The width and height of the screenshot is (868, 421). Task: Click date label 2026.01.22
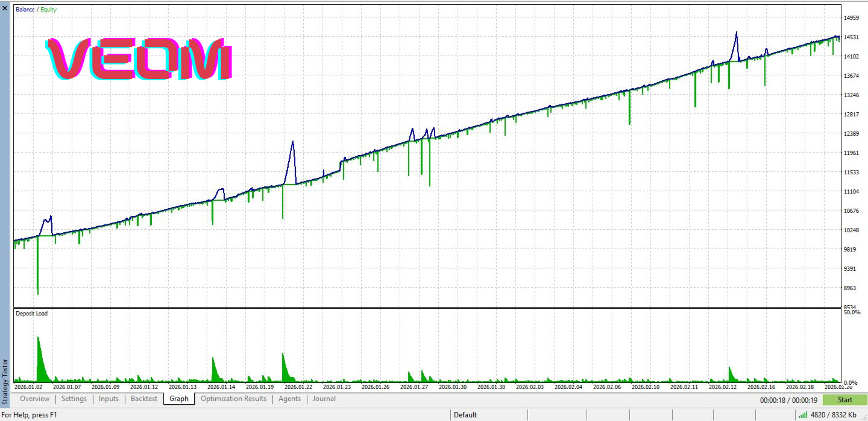coord(298,387)
